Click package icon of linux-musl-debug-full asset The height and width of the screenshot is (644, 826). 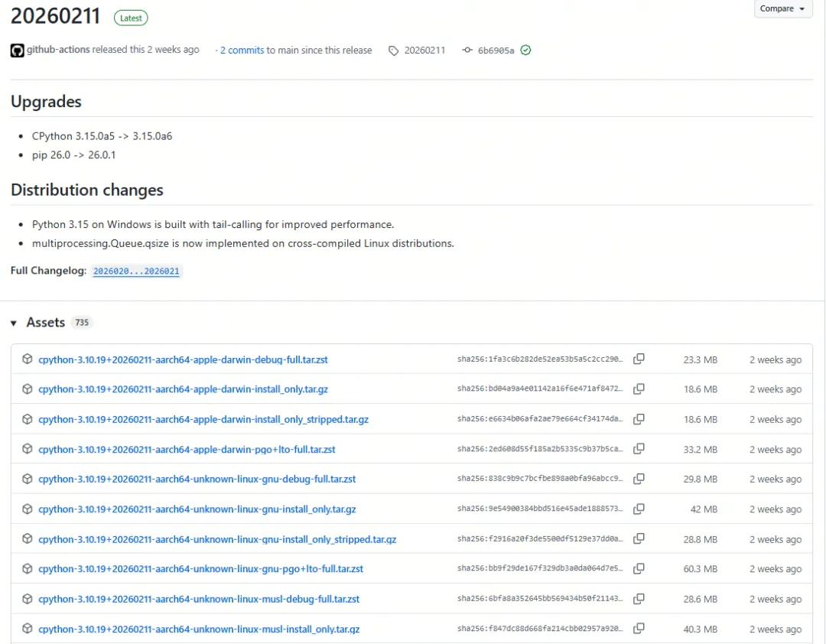pyautogui.click(x=28, y=599)
